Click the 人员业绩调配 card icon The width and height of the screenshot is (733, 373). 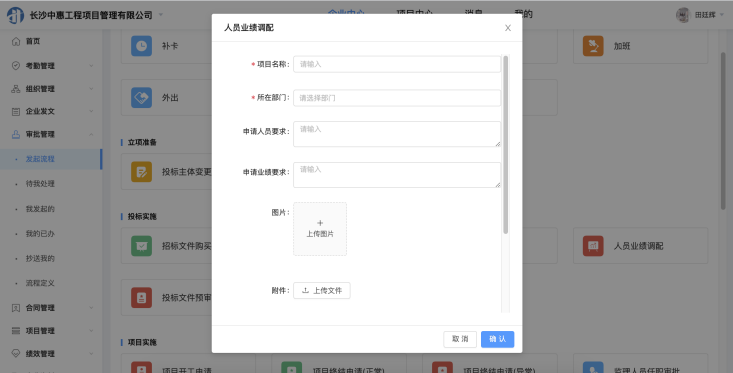click(593, 246)
